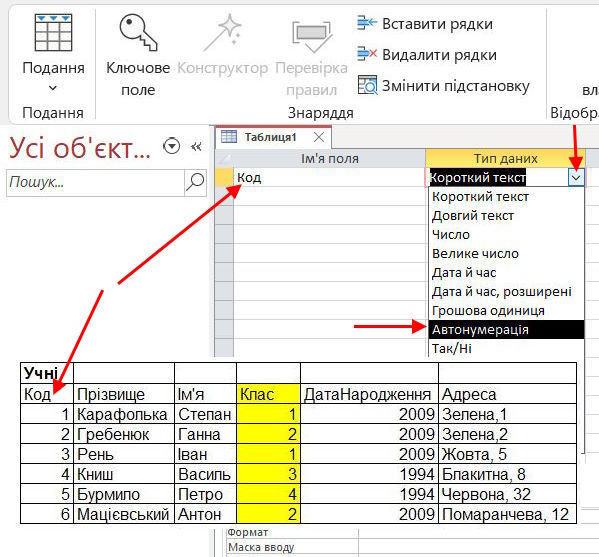Click Вставити рядки in the ribbon
This screenshot has height=557, width=599.
click(425, 24)
